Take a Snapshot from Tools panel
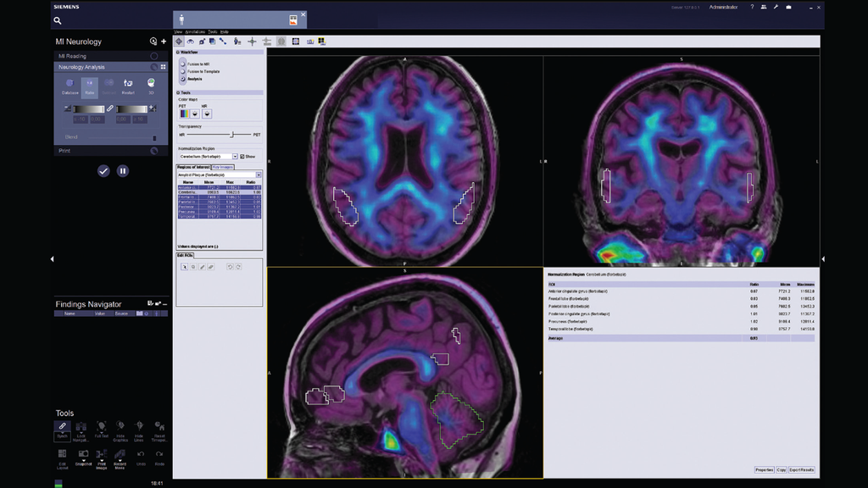 point(82,457)
